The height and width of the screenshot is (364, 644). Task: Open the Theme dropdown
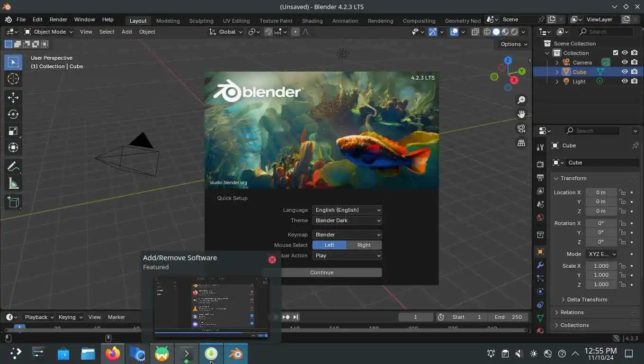[347, 220]
